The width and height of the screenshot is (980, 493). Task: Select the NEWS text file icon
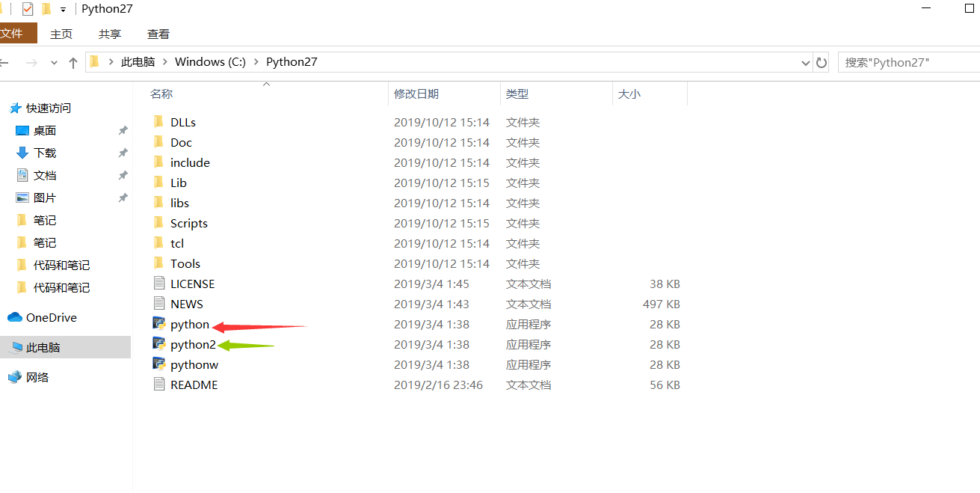(x=158, y=303)
